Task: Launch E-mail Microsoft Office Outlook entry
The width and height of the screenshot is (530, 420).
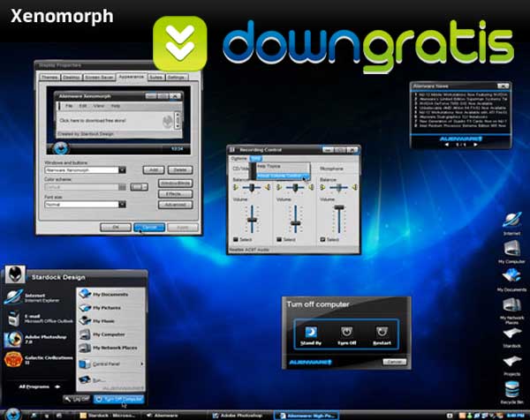Action: (38, 319)
